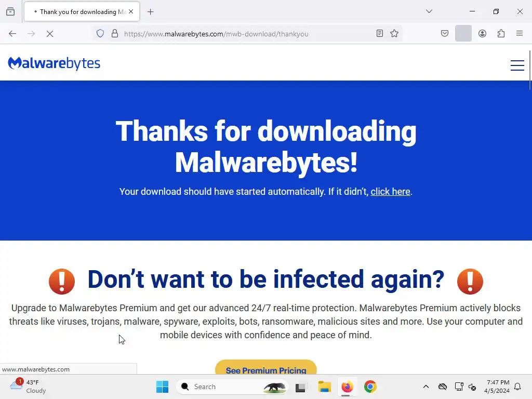Open a new tab with plus button
Image resolution: width=532 pixels, height=399 pixels.
click(151, 12)
